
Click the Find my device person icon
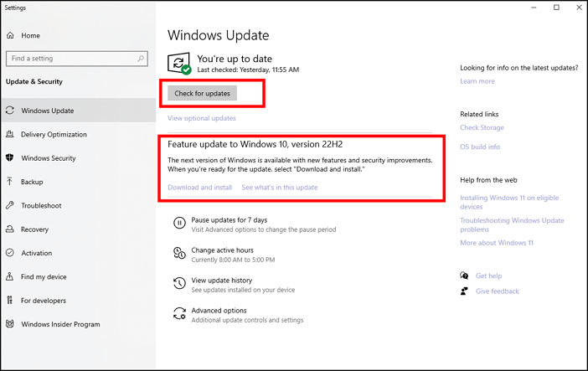[10, 276]
